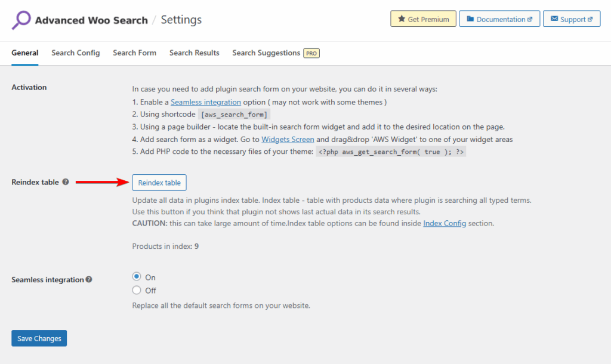
Task: Click the help icon next to Reindex table
Action: [x=64, y=182]
